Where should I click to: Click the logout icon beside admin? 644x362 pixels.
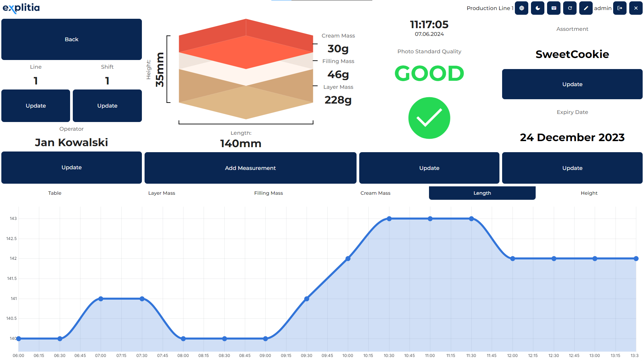point(620,8)
